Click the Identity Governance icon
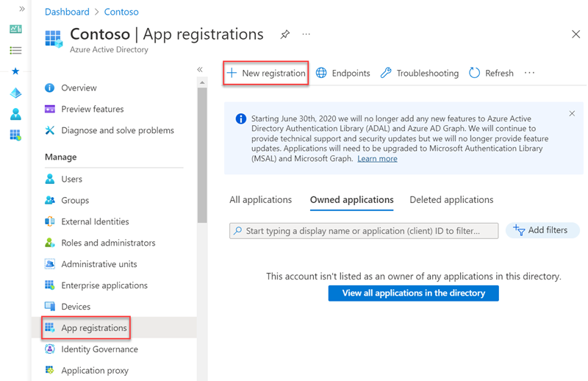 click(x=49, y=349)
